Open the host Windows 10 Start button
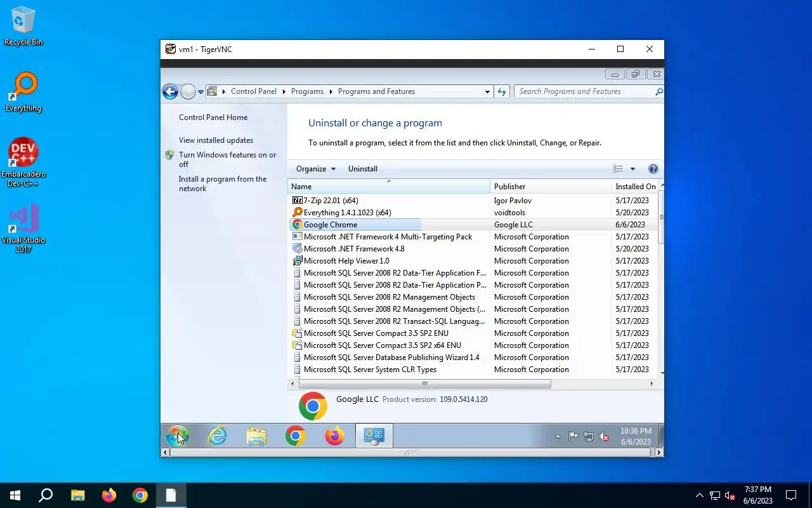Screen dimensions: 812x508 click(x=15, y=495)
